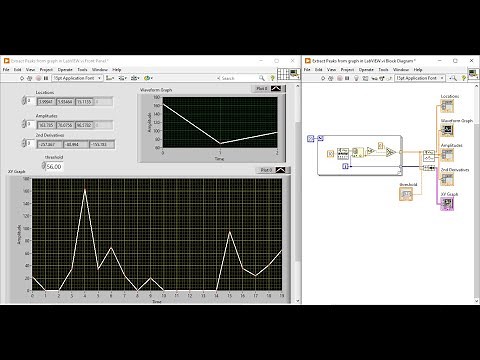This screenshot has height=360, width=480.
Task: Open Resize Objects dropdown in Front Panel
Action: 135,78
